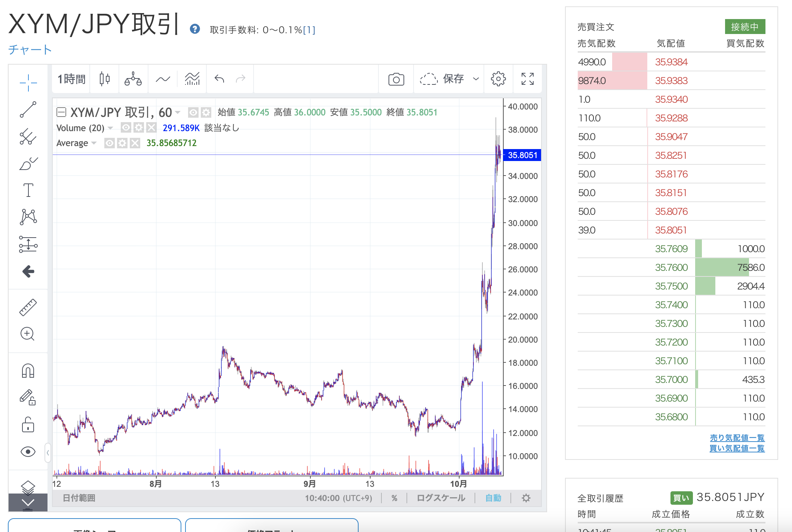Select the crosshair cursor tool
The height and width of the screenshot is (532, 792).
28,82
